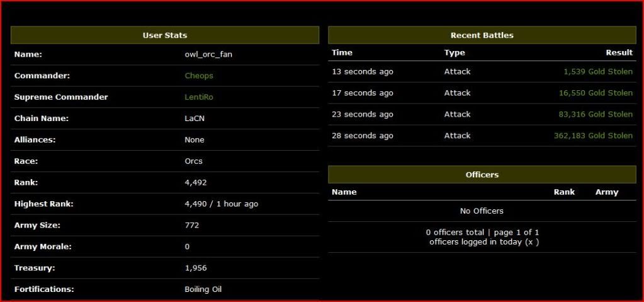
Task: Click the '13 seconds ago' battle entry
Action: (363, 72)
